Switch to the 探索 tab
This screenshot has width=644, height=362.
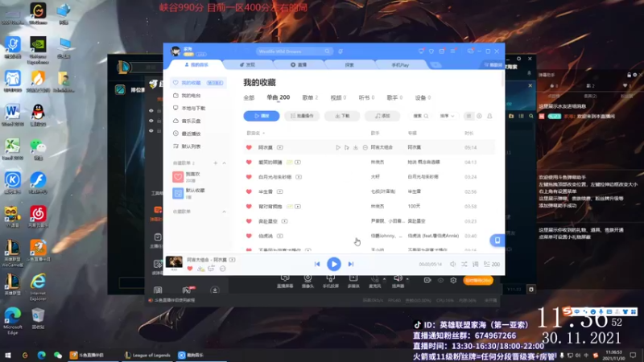point(349,65)
